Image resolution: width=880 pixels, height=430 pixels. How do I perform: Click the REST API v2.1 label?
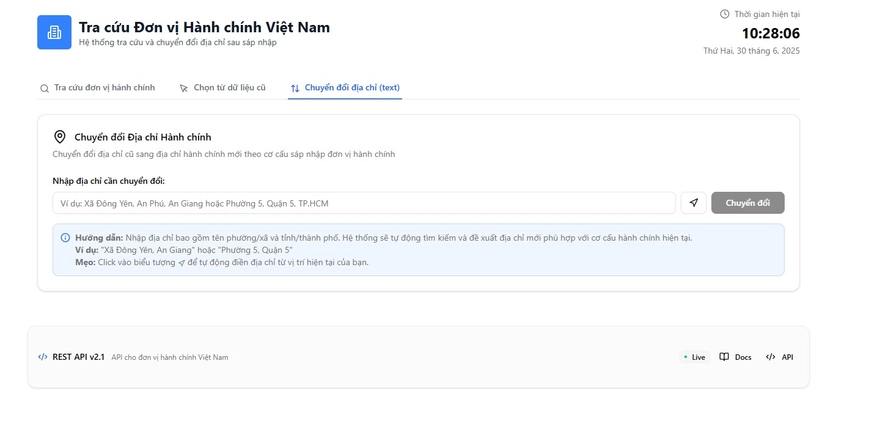(78, 357)
